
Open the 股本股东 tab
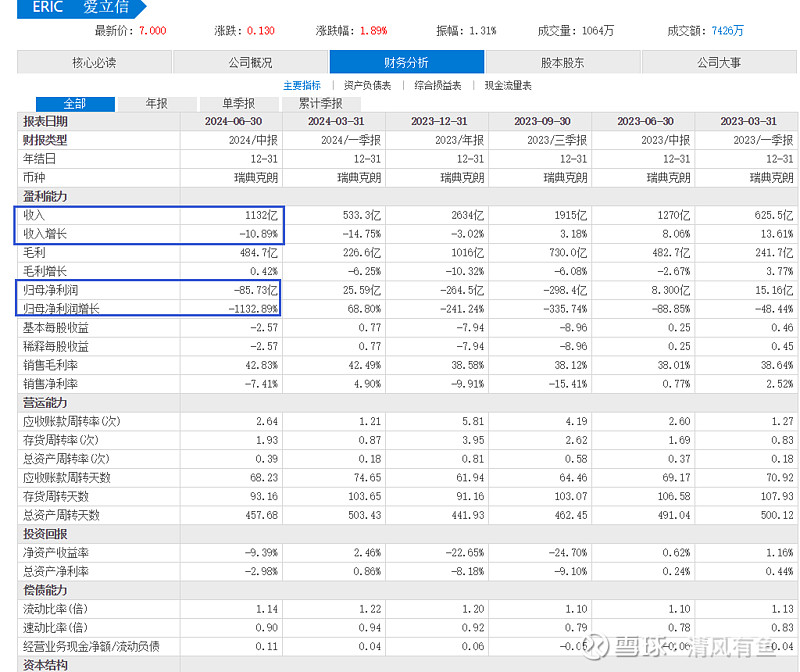coord(563,62)
